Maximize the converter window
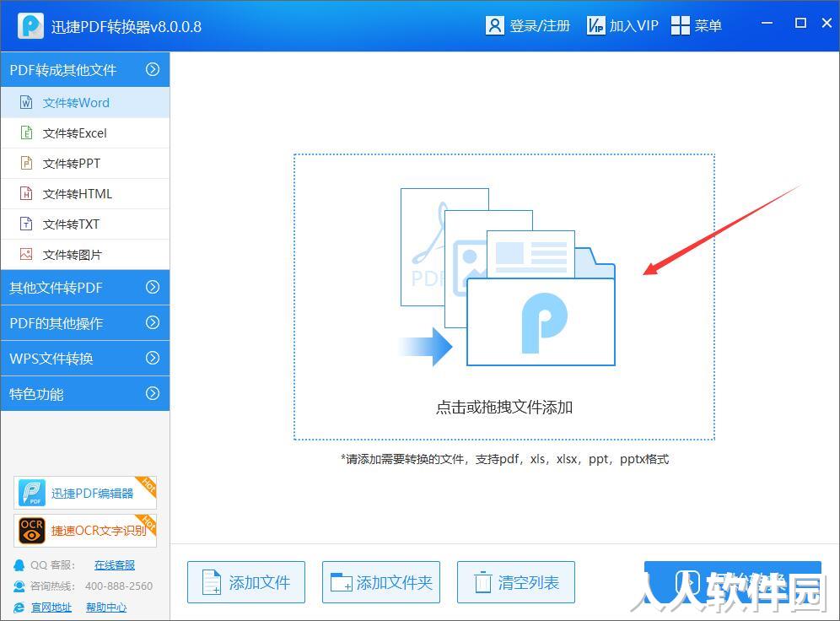 point(800,23)
